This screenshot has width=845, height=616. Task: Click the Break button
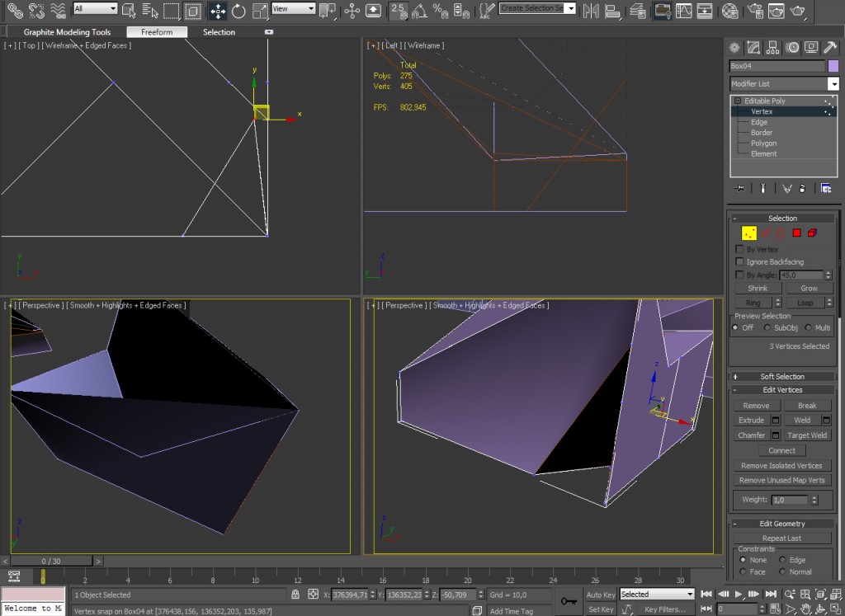point(807,406)
